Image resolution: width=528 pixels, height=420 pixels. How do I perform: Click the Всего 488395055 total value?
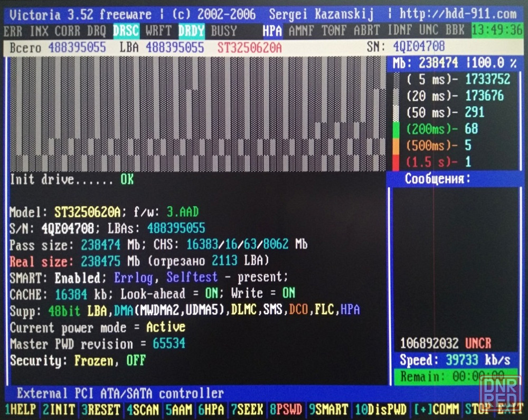click(58, 47)
